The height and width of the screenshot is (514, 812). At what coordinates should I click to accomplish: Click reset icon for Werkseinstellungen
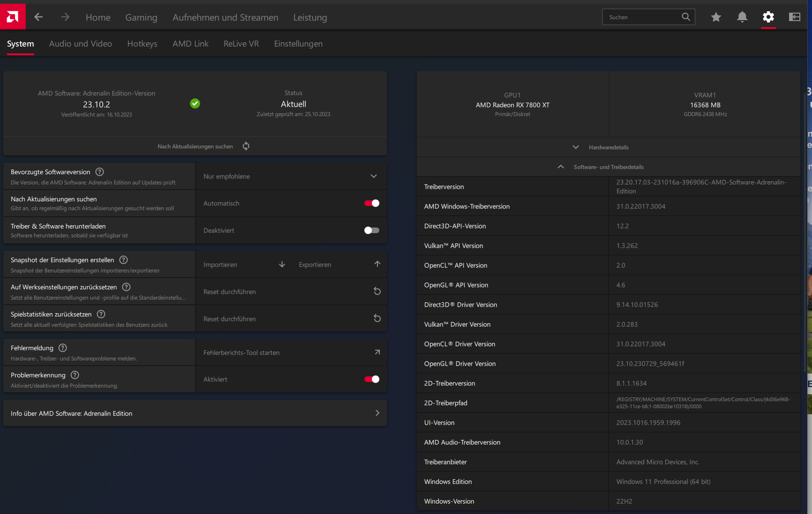click(x=377, y=291)
